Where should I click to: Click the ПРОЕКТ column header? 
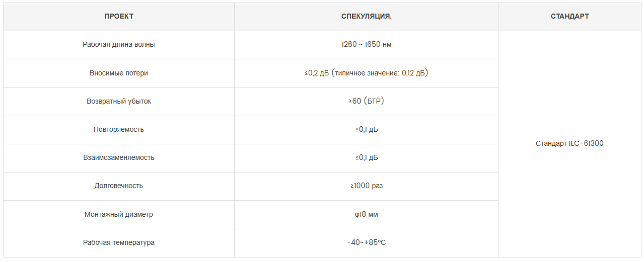tap(119, 16)
